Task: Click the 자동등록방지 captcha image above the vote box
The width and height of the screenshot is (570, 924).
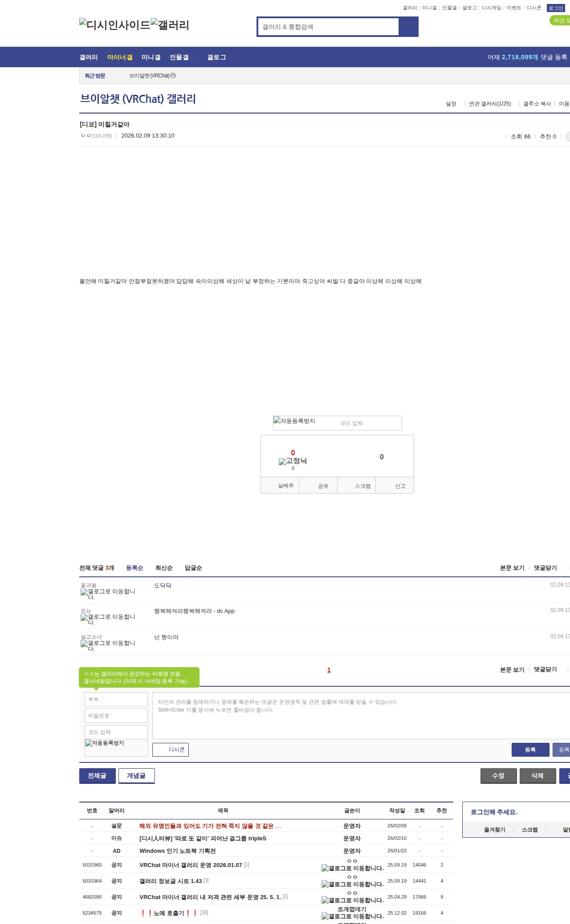Action: (294, 421)
